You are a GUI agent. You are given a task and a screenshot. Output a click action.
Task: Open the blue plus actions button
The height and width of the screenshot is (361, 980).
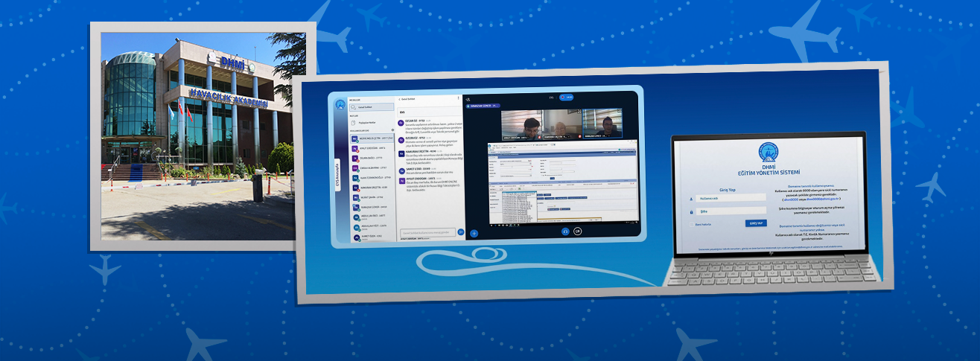(474, 233)
